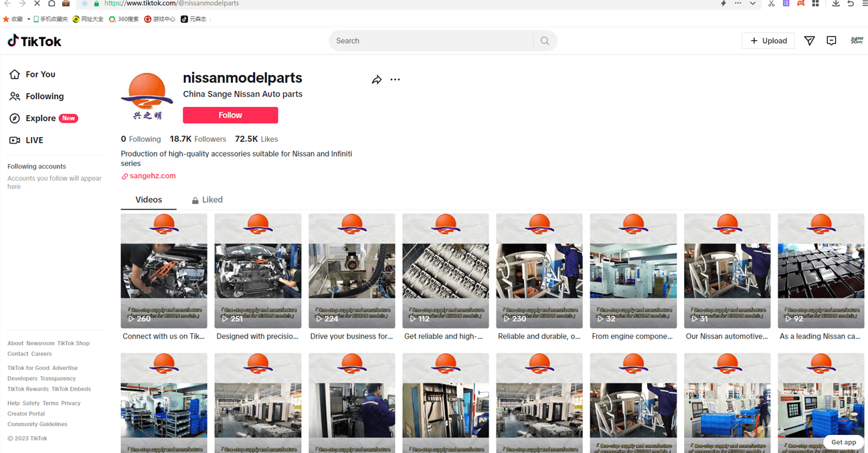The height and width of the screenshot is (453, 868).
Task: Click the browser forward arrow
Action: (x=22, y=3)
